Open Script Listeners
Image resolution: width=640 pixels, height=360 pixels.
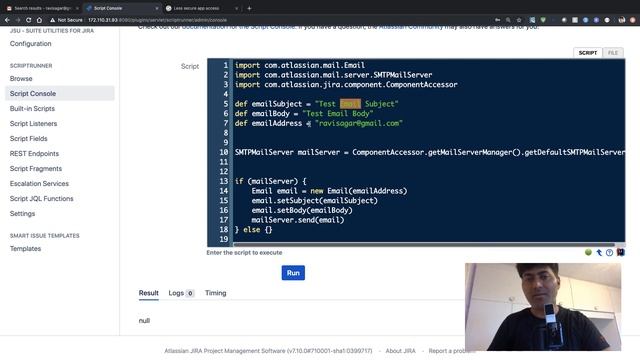pyautogui.click(x=33, y=124)
